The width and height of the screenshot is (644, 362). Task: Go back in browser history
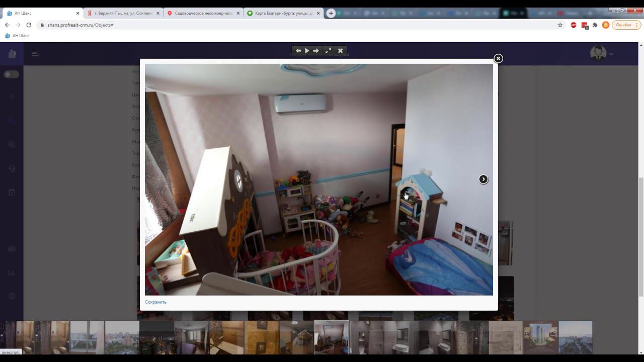pos(8,25)
